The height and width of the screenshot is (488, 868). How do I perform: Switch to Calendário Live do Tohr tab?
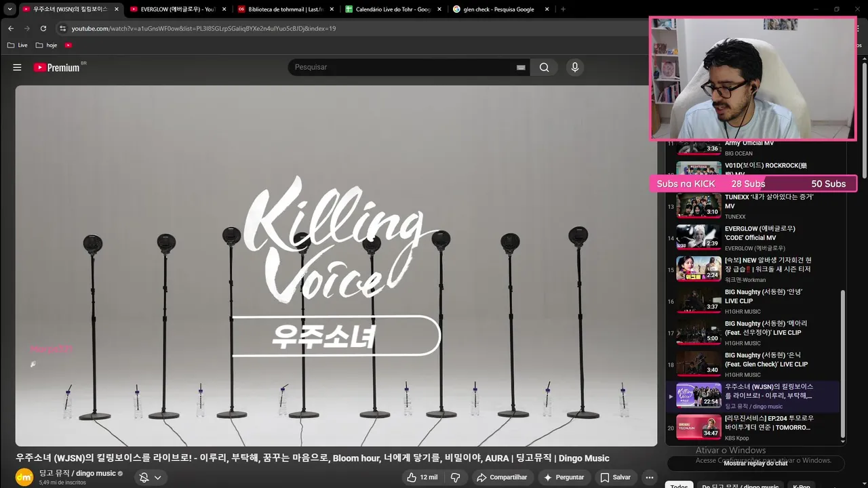pyautogui.click(x=393, y=9)
